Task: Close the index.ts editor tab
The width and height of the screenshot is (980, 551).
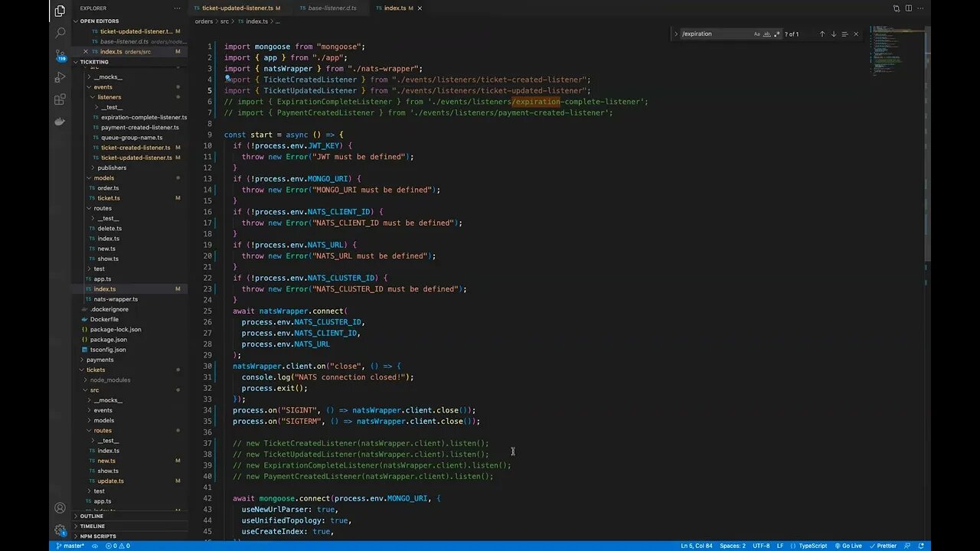Action: 420,8
